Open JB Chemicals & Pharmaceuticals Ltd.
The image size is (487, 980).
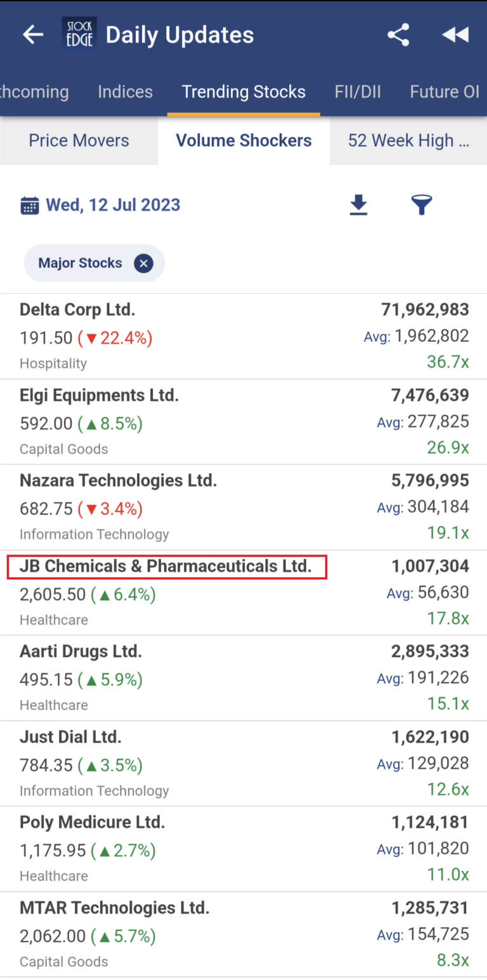coord(166,566)
